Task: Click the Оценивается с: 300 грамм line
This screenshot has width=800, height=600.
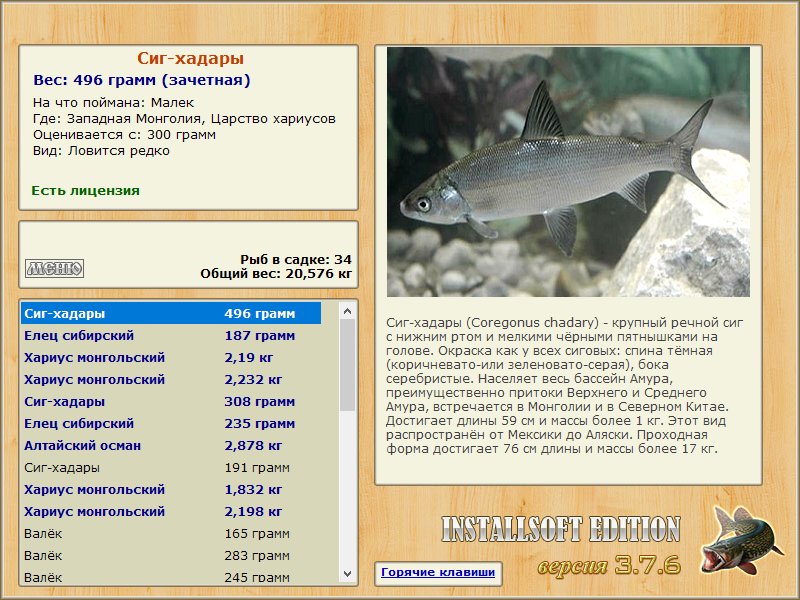Action: click(x=124, y=135)
